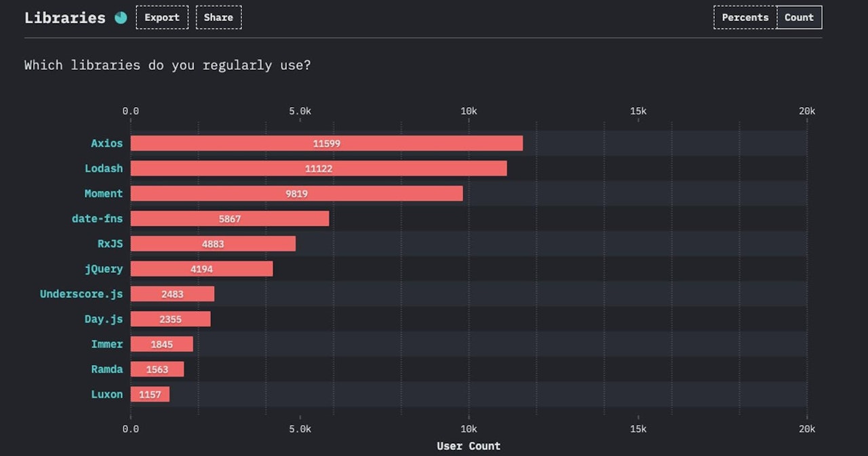The image size is (868, 456).
Task: Click the Libraries section heading
Action: 65,18
